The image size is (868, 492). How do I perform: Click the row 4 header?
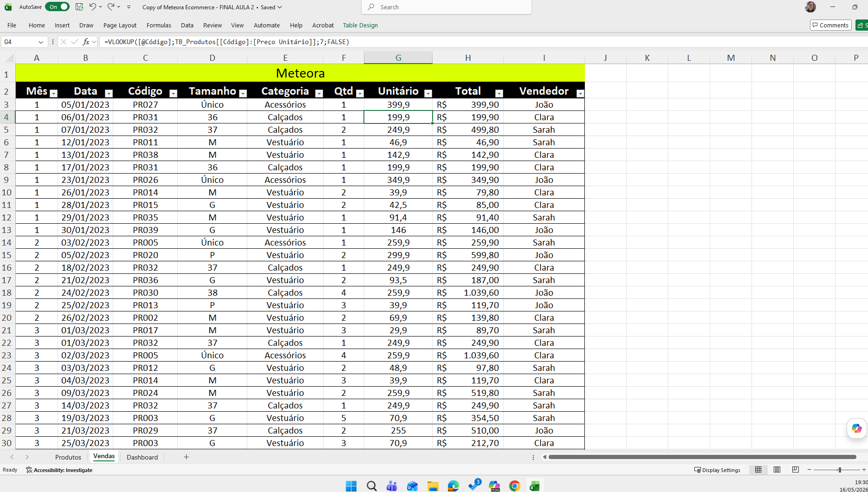click(x=6, y=117)
